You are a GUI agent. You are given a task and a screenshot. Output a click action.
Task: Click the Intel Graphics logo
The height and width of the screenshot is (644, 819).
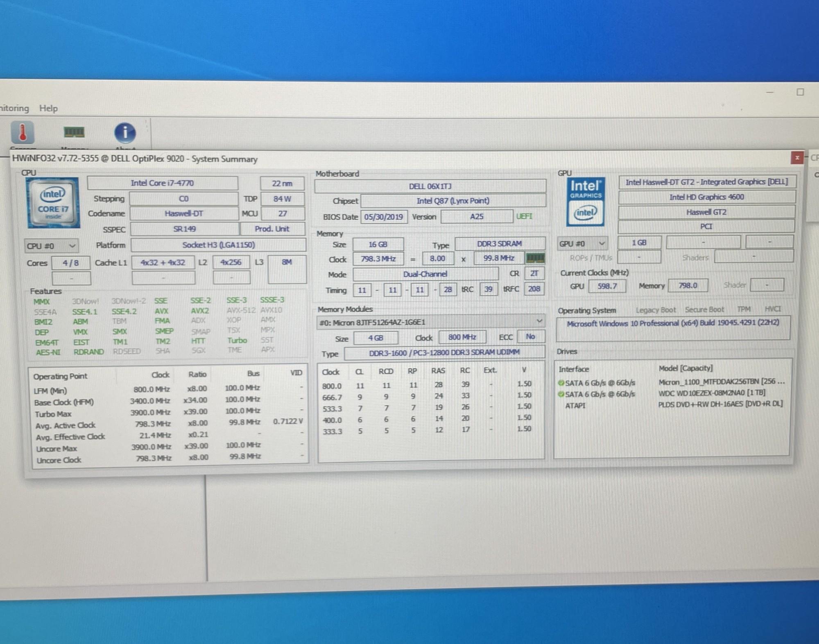pyautogui.click(x=585, y=202)
